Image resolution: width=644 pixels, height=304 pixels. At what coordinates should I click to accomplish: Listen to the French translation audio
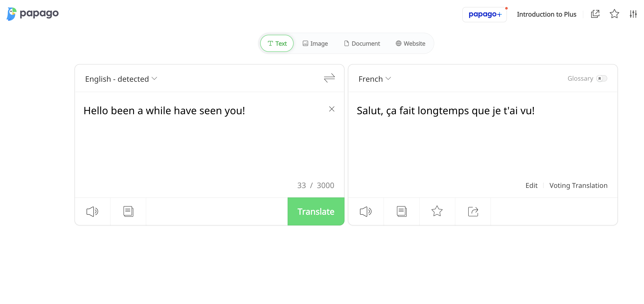[x=366, y=211]
